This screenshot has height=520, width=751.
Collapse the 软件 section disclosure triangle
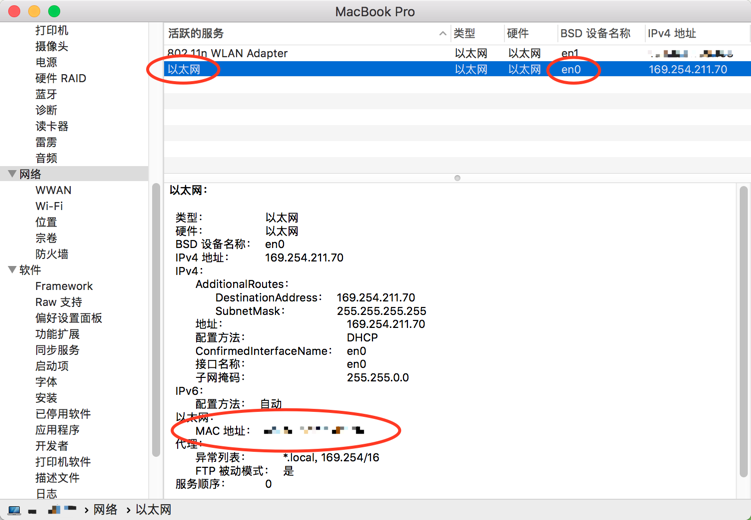12,270
